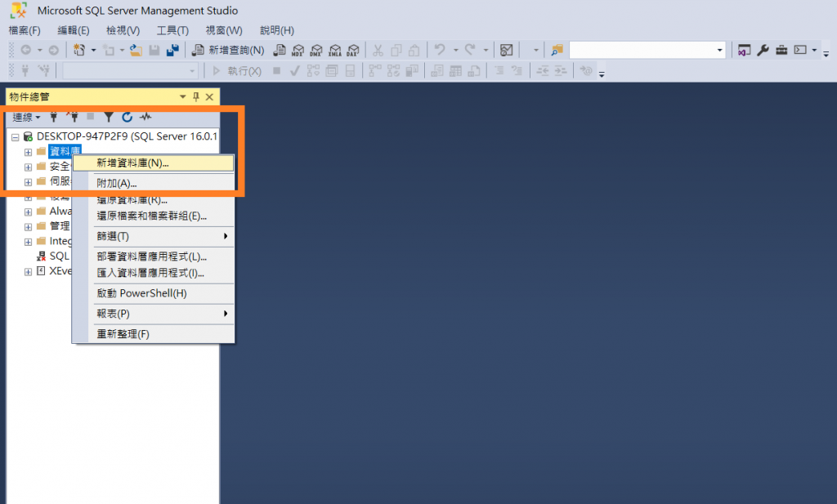The image size is (837, 504).
Task: Expand the 資料庫 folder node
Action: 29,152
